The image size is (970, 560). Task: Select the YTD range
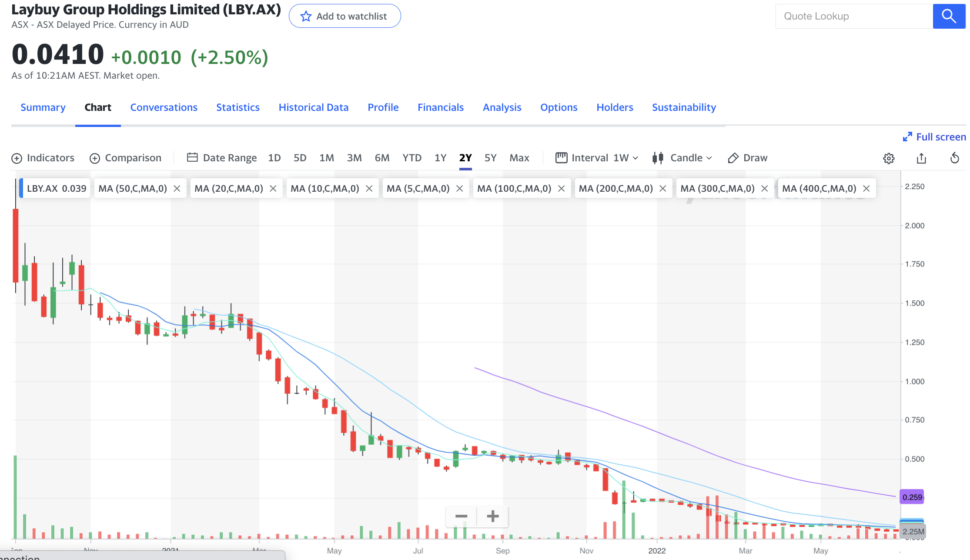(412, 158)
